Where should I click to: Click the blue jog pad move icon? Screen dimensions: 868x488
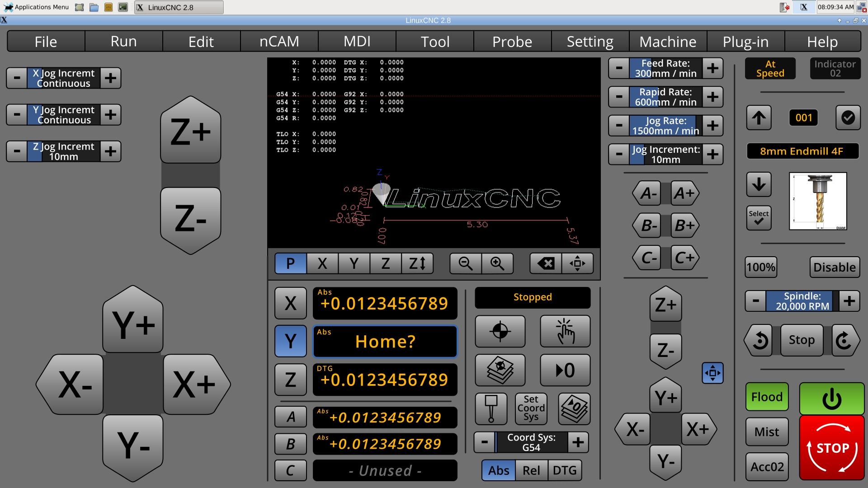(x=712, y=373)
